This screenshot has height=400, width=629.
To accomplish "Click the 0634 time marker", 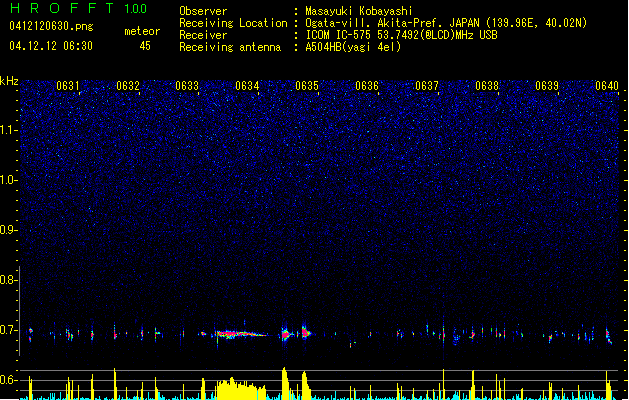I will [x=247, y=85].
